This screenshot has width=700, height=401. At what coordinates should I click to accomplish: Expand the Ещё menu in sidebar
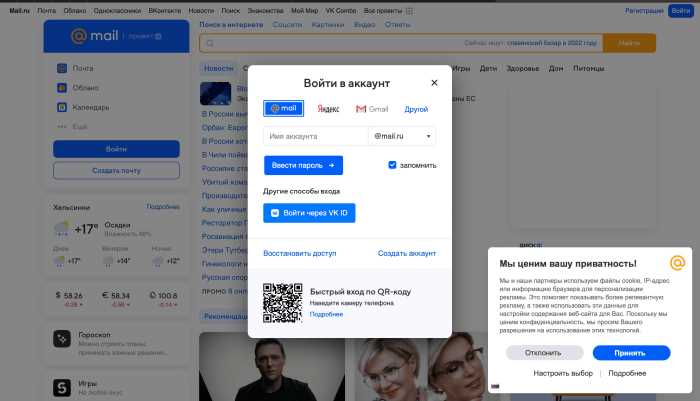coord(72,127)
